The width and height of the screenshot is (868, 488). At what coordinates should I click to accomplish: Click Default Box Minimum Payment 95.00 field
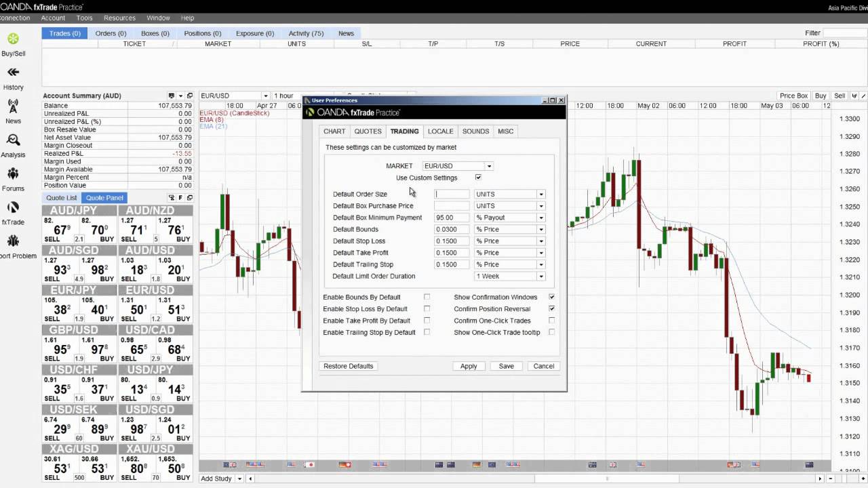click(x=452, y=218)
